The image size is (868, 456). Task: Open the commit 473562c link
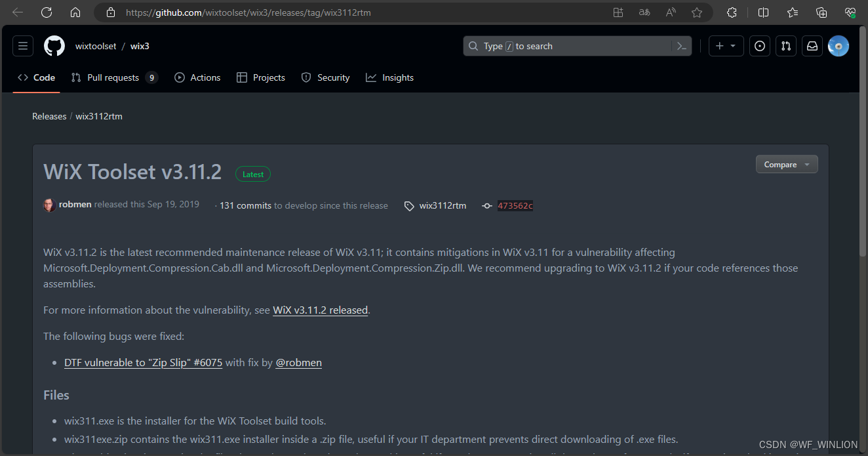(x=515, y=206)
